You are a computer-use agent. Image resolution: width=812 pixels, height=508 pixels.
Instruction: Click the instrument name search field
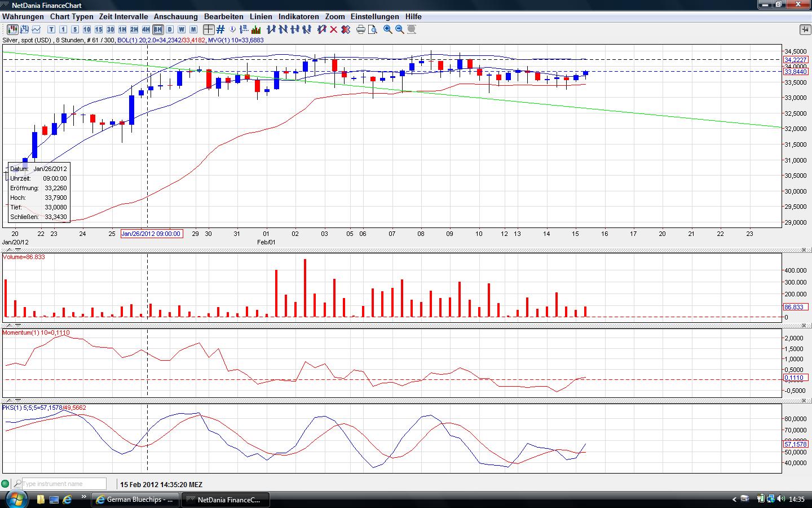coord(63,484)
